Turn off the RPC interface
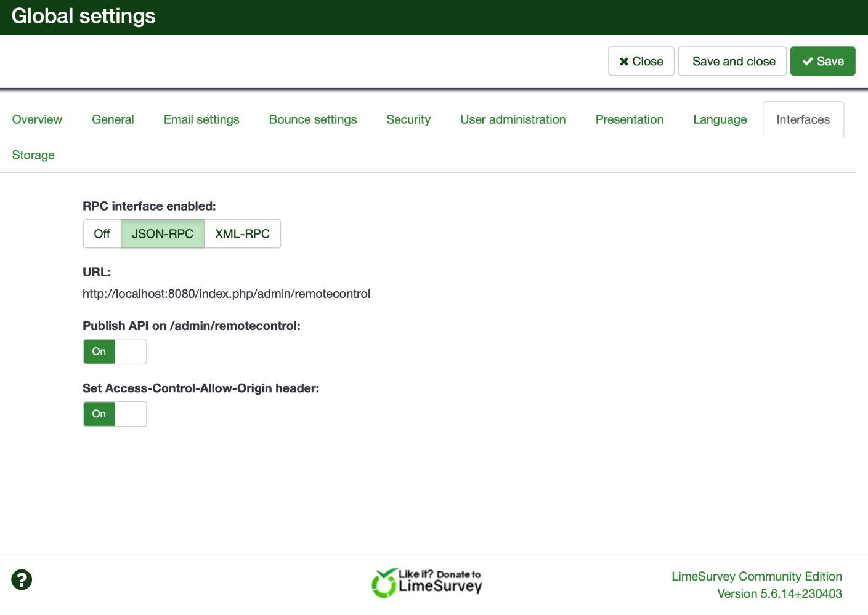The image size is (868, 615). coord(102,234)
